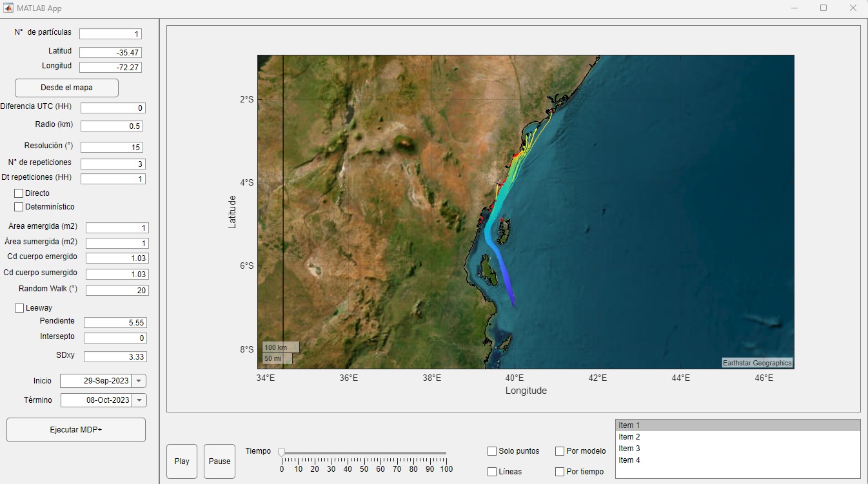The height and width of the screenshot is (484, 868).
Task: Click the Latitud input field
Action: point(110,53)
